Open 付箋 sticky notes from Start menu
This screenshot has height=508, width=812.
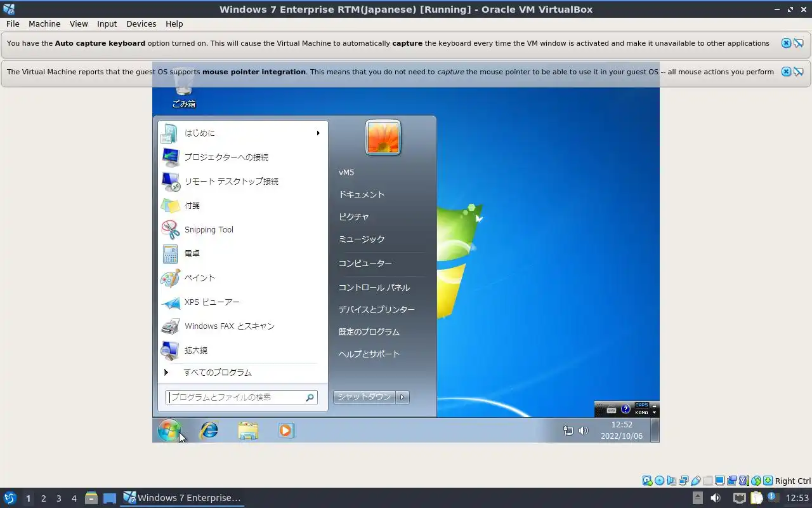click(x=242, y=205)
